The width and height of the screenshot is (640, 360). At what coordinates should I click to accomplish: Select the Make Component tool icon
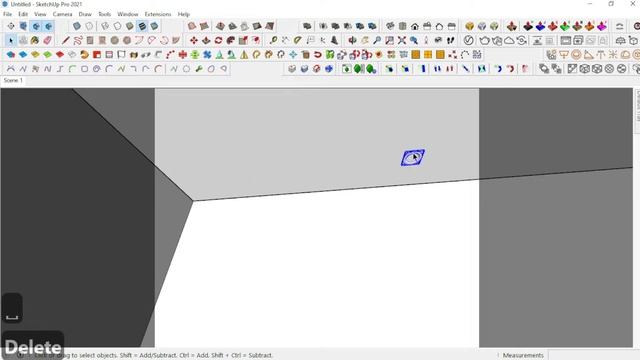pos(23,40)
